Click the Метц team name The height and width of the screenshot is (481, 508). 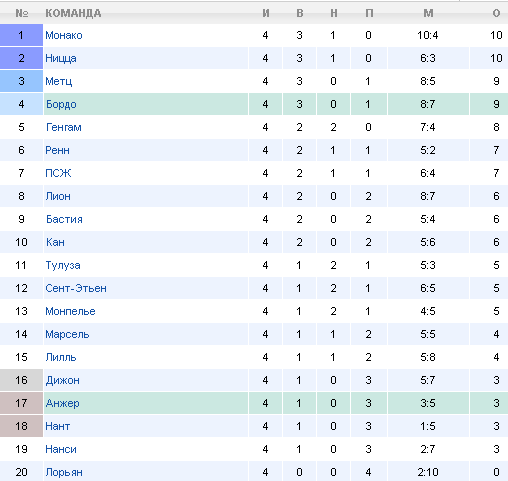59,81
